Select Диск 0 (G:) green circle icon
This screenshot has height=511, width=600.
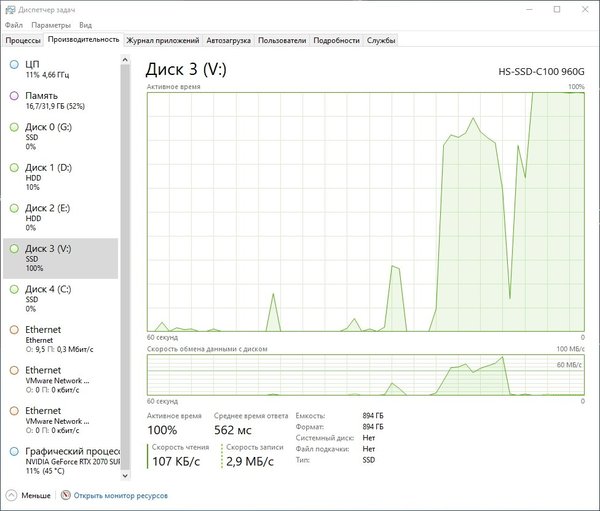pos(14,127)
